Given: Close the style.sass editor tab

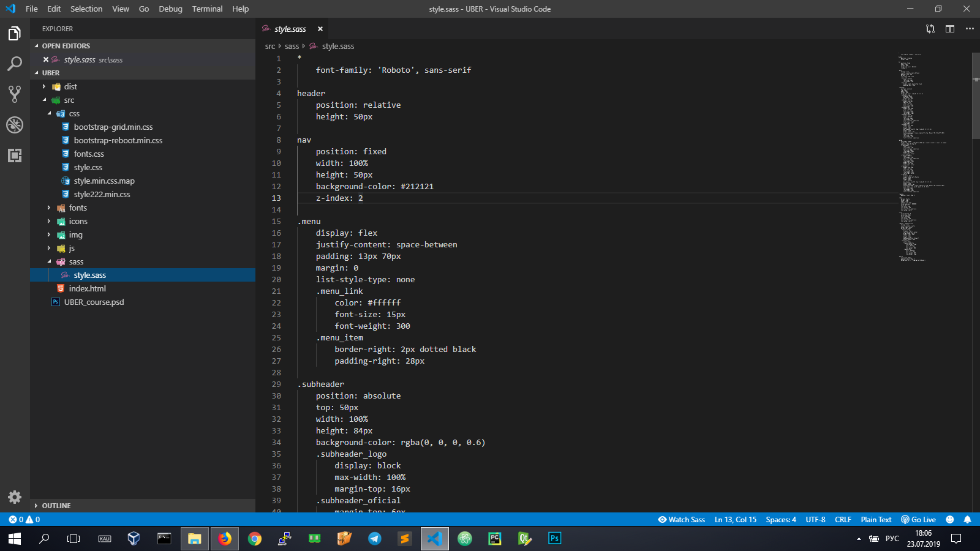Looking at the screenshot, I should 320,29.
